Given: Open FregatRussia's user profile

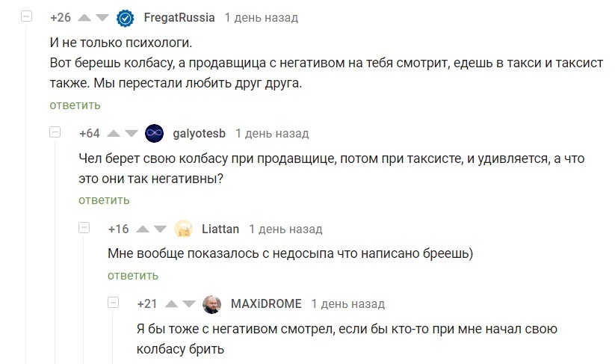Looking at the screenshot, I should pyautogui.click(x=179, y=17).
